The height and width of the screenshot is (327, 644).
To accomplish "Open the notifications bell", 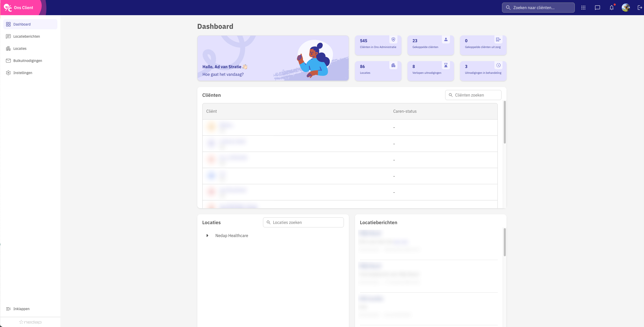I will 611,8.
